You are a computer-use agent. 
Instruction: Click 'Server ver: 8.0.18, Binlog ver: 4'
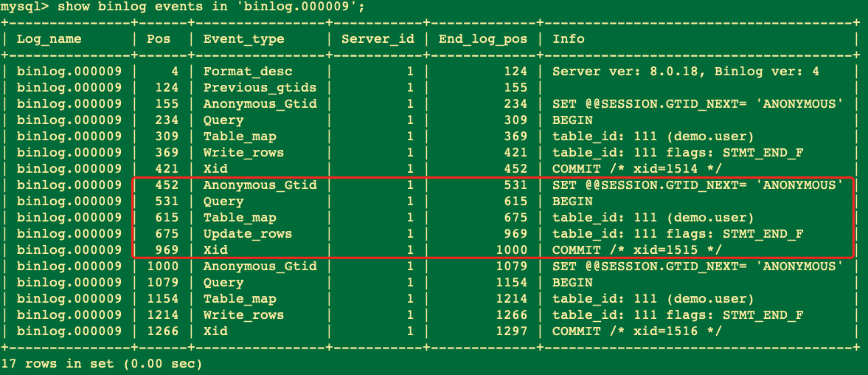[x=686, y=72]
